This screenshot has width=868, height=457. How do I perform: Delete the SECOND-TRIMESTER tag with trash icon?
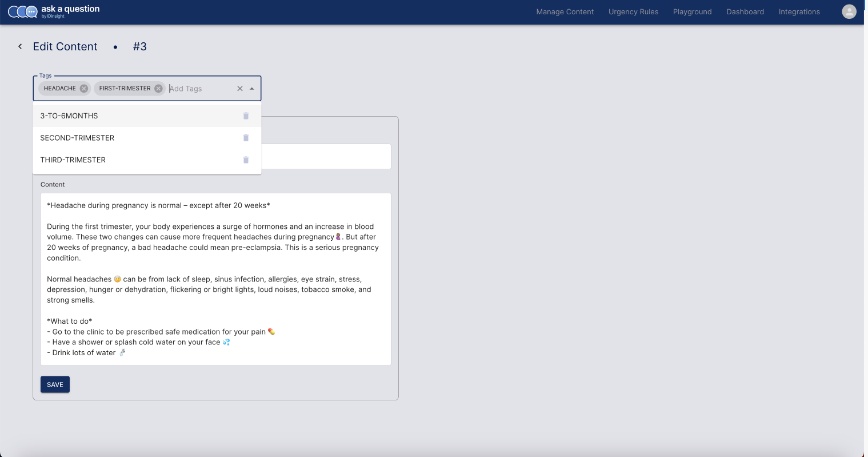[x=246, y=138]
